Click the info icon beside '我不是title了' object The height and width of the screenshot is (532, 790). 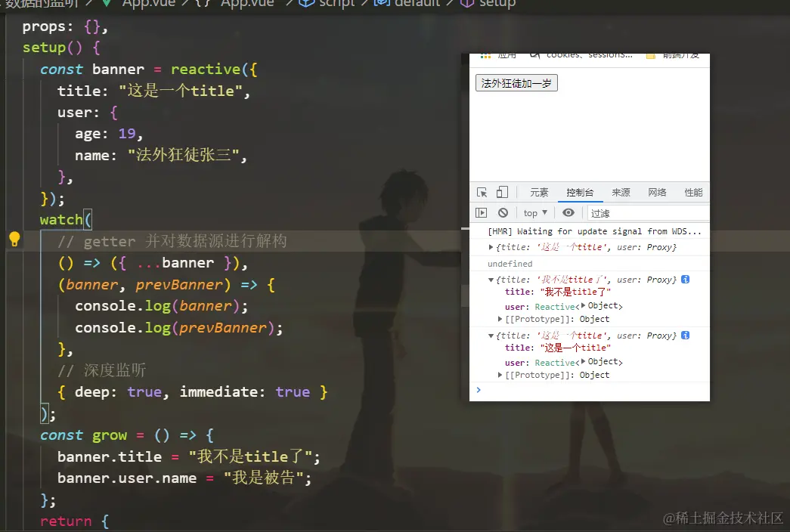685,279
